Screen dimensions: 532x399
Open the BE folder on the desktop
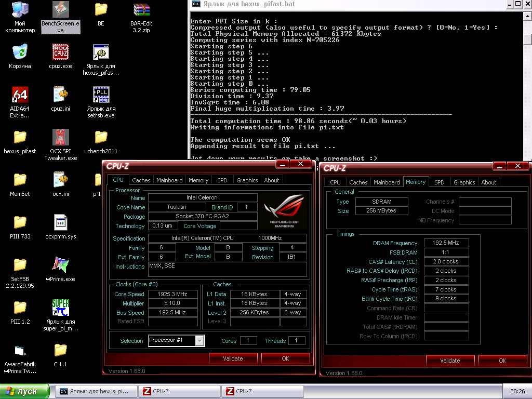pos(101,14)
